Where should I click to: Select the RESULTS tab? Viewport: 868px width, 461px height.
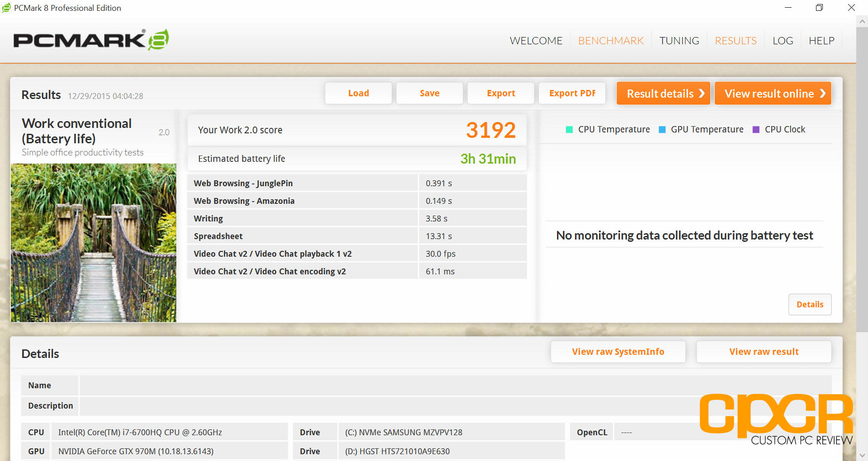[736, 41]
